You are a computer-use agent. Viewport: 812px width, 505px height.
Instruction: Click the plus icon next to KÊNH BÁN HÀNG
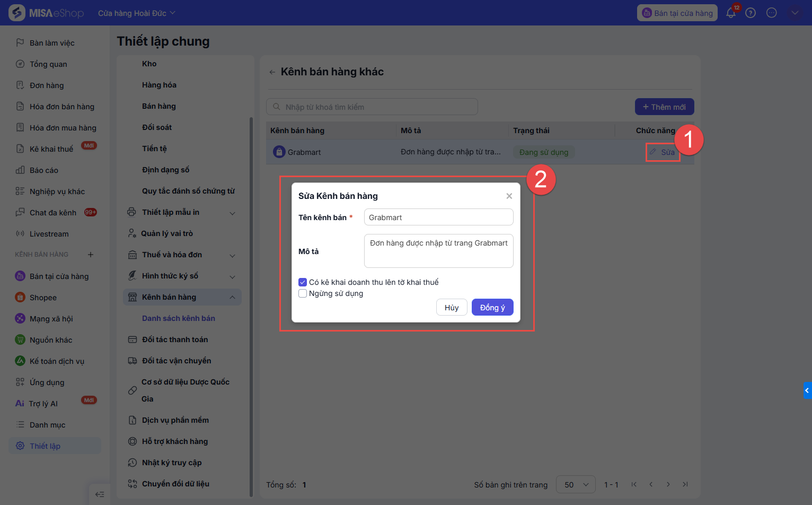(x=91, y=255)
